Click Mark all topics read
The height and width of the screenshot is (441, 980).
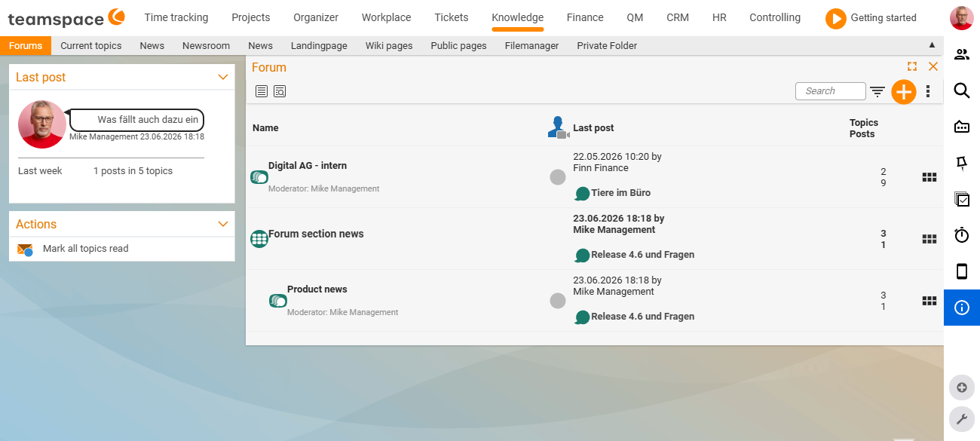[x=86, y=249]
